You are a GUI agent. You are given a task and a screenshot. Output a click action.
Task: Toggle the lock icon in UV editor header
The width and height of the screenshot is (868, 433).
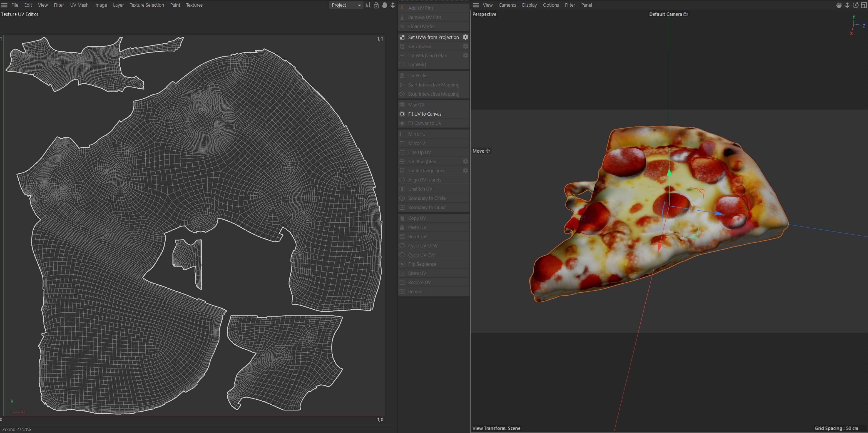tap(376, 5)
